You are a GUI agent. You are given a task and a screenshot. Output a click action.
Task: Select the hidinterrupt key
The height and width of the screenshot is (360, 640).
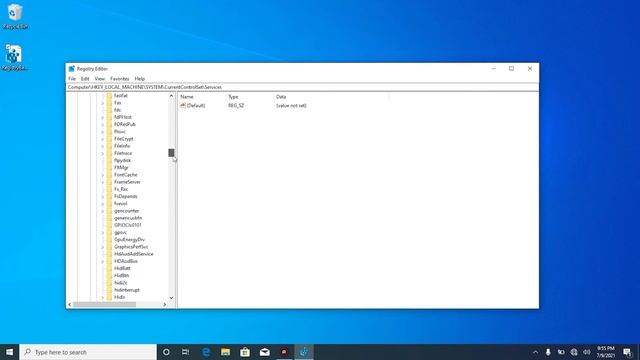(x=127, y=290)
